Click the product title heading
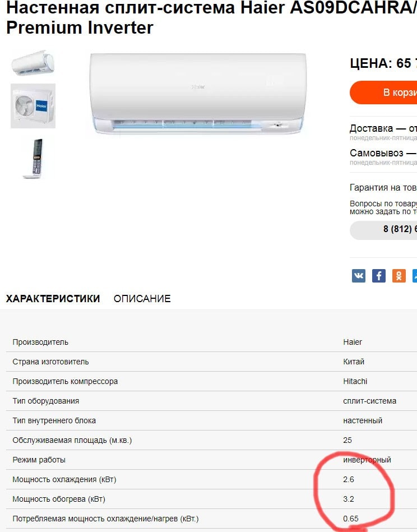Viewport: 417px width, 532px height. 211,17
